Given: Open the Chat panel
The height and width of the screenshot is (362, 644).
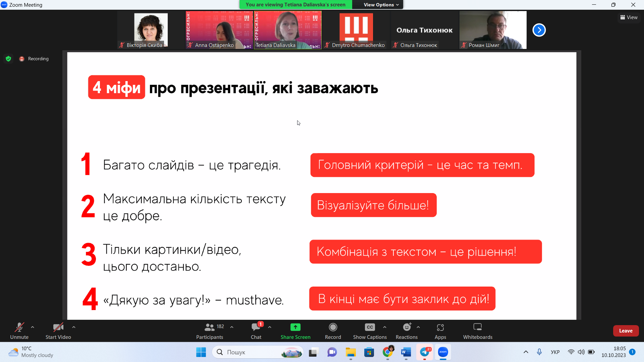Looking at the screenshot, I should point(256,330).
